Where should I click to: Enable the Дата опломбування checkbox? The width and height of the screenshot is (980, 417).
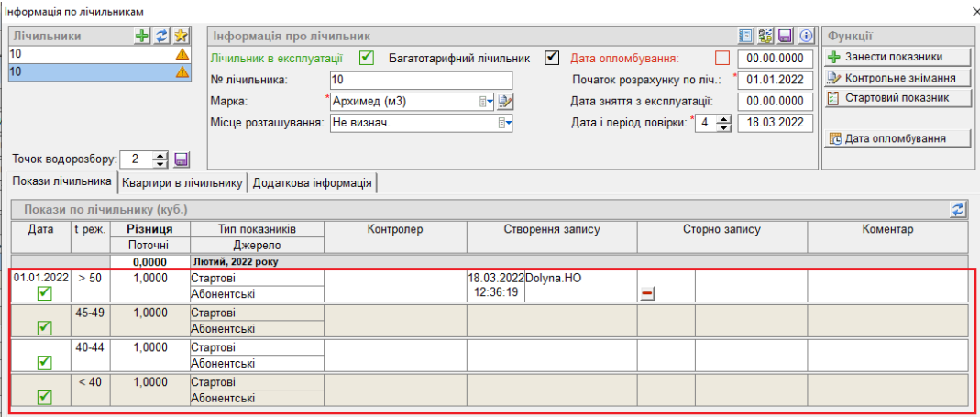[x=722, y=58]
